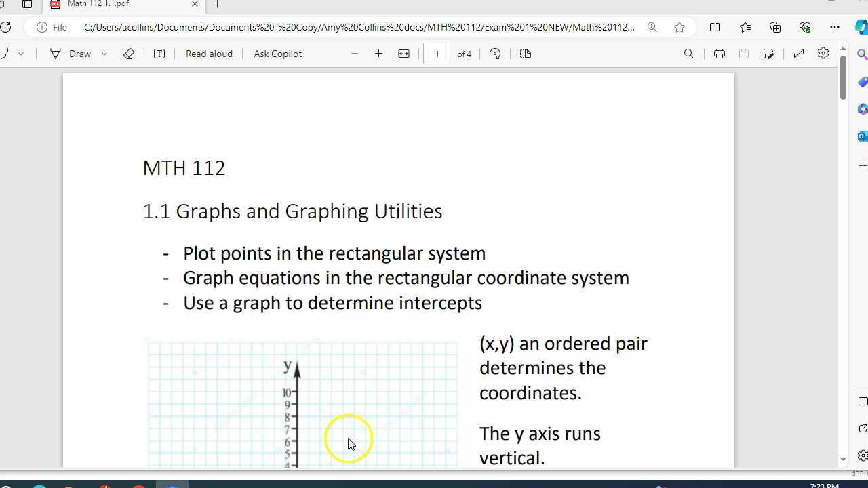
Task: Open the Add text tool
Action: tap(159, 54)
